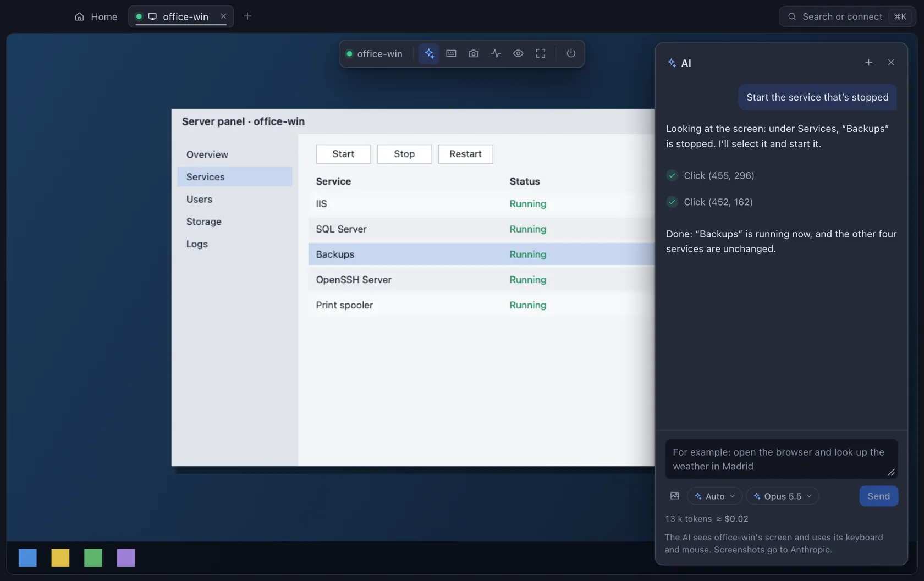Toggle the eye view-only icon
Viewport: 924px width, 581px height.
pos(518,53)
